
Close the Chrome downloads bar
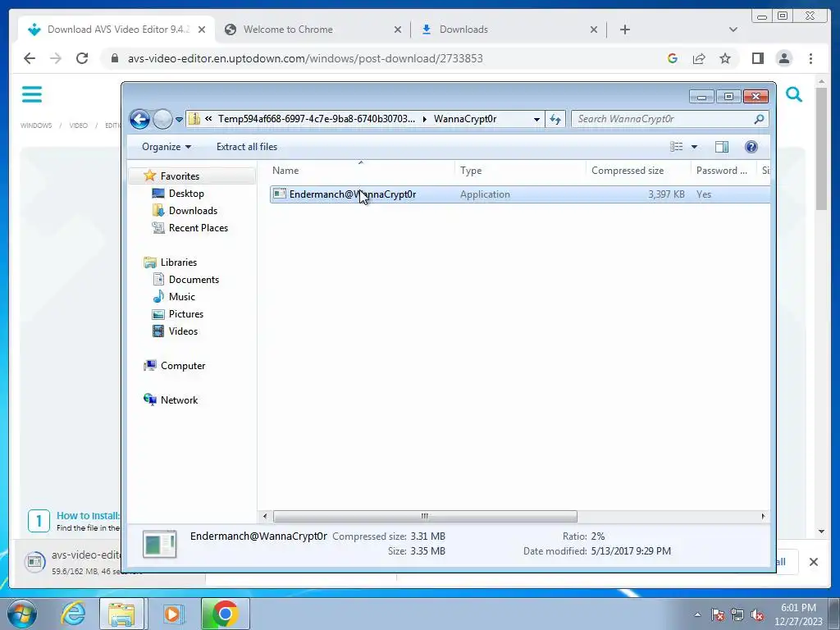tap(813, 562)
